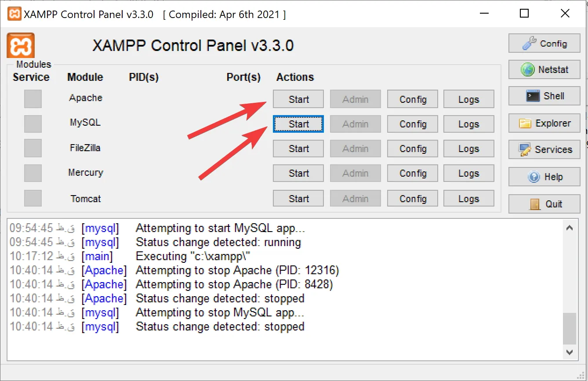Open Services via its icon
The height and width of the screenshot is (381, 588).
(544, 149)
